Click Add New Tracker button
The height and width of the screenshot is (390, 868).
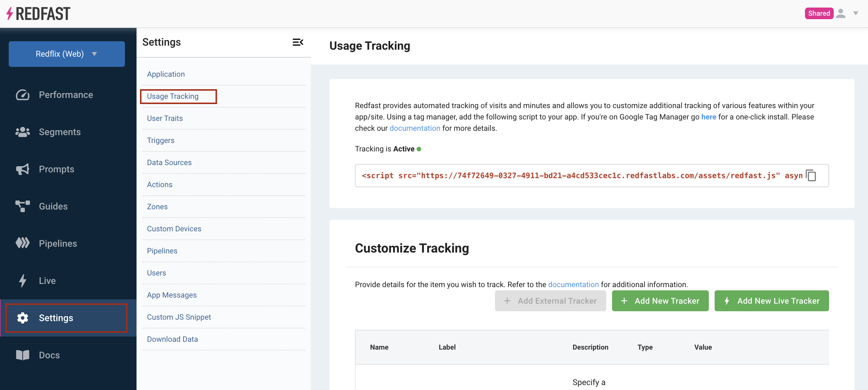pos(660,301)
